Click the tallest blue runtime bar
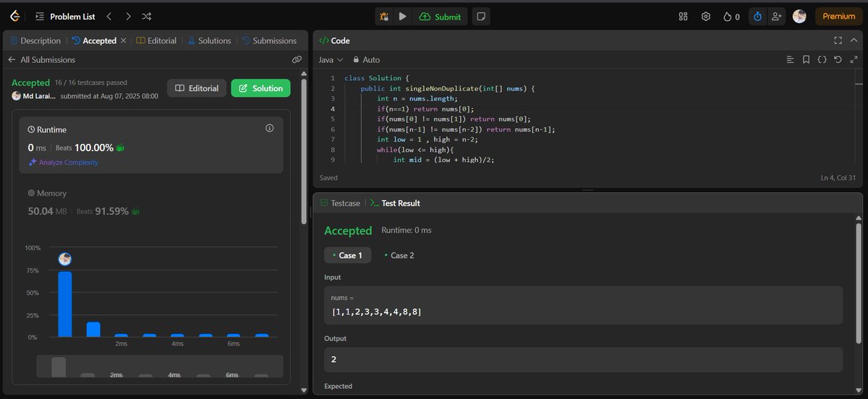Image resolution: width=868 pixels, height=399 pixels. [x=65, y=304]
